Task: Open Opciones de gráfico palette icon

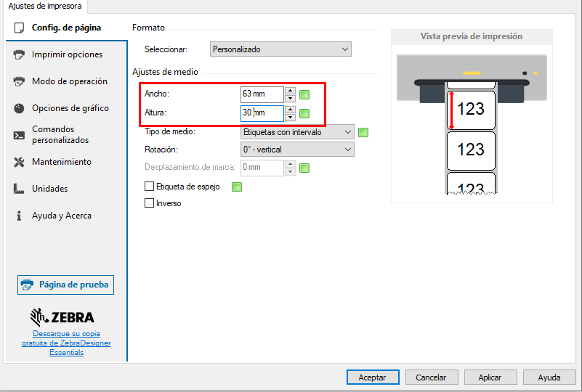Action: pos(19,108)
